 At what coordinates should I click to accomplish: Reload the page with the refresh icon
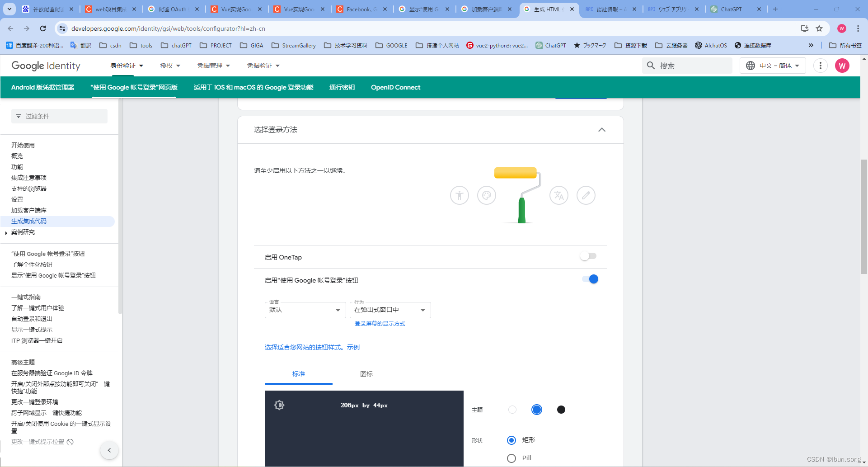point(43,28)
